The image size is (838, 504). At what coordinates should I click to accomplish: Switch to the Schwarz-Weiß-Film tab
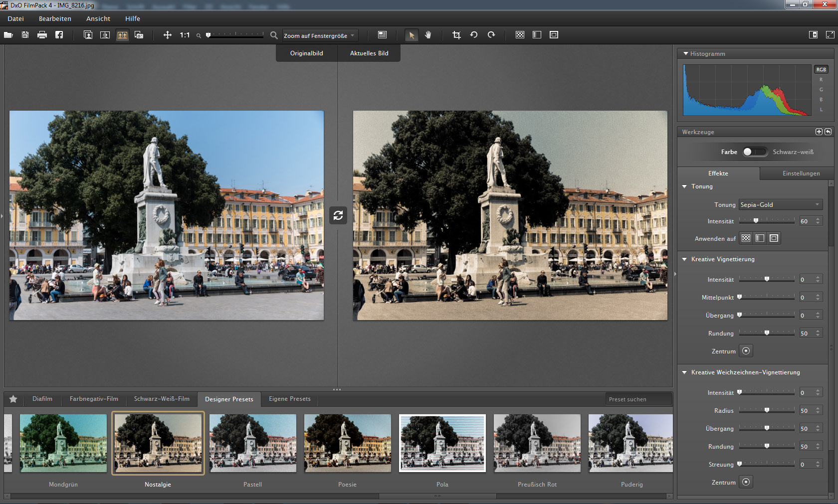click(x=162, y=399)
